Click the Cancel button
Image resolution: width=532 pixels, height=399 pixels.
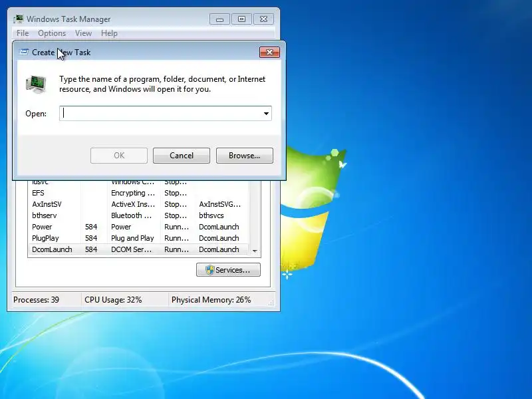pos(182,156)
